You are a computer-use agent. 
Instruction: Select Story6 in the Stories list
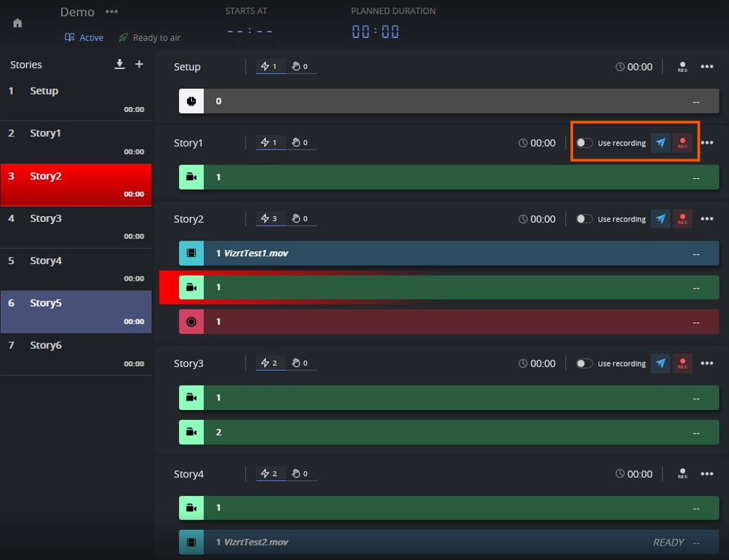coord(76,354)
